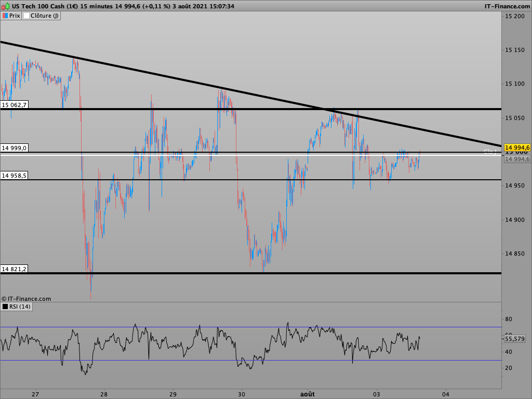Click date label 28 on time axis
The width and height of the screenshot is (532, 399).
[x=104, y=394]
